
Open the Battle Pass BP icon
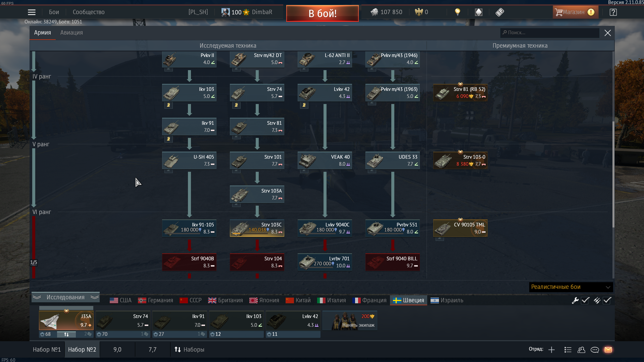[x=500, y=12]
